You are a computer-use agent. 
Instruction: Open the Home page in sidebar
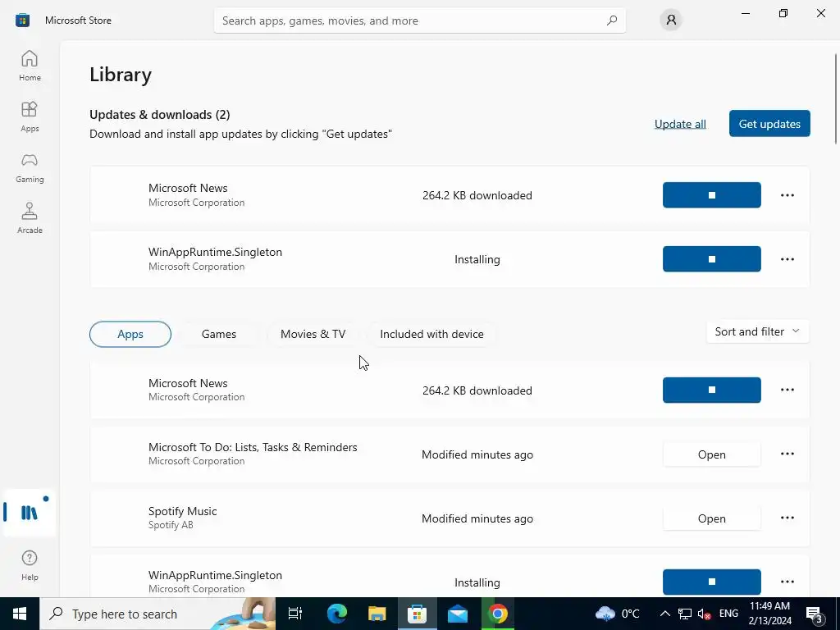click(x=30, y=66)
